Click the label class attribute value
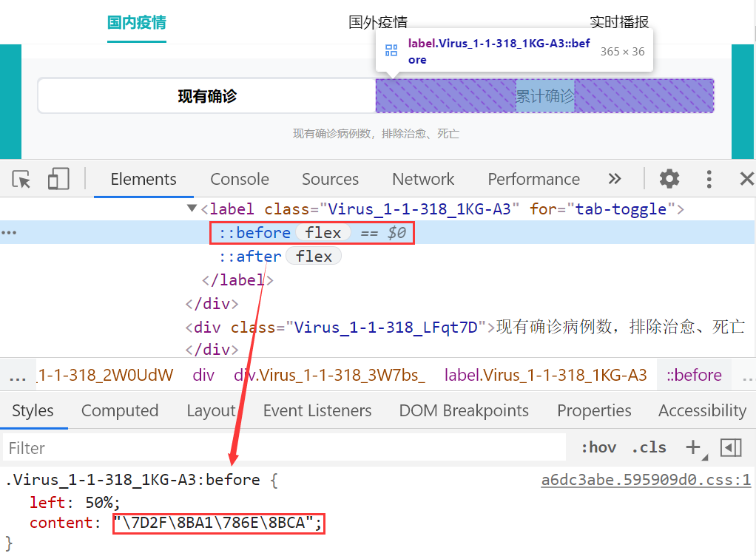 click(419, 209)
